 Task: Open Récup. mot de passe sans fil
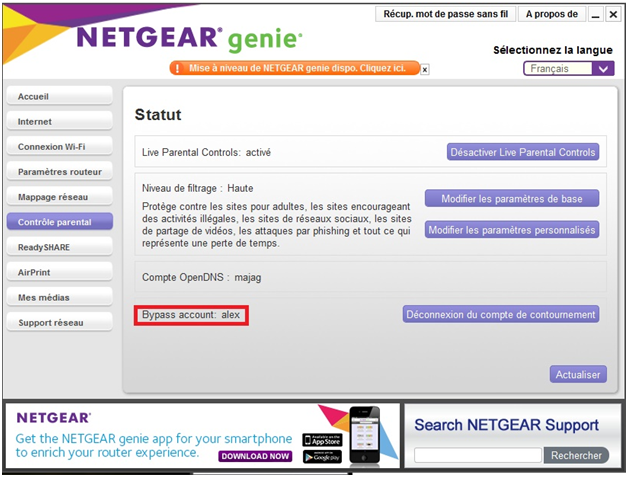(445, 14)
